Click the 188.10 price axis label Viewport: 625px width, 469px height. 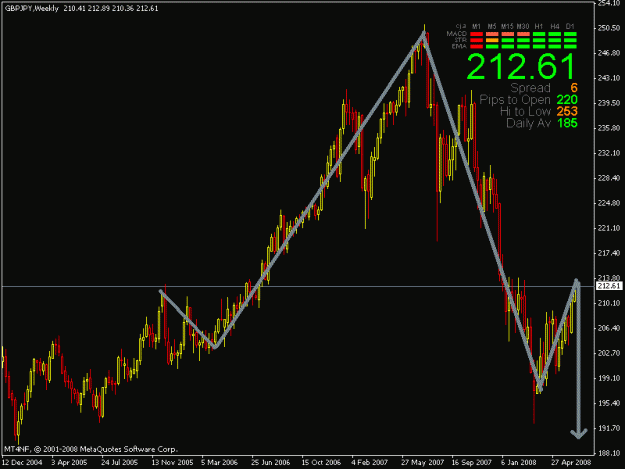click(609, 453)
